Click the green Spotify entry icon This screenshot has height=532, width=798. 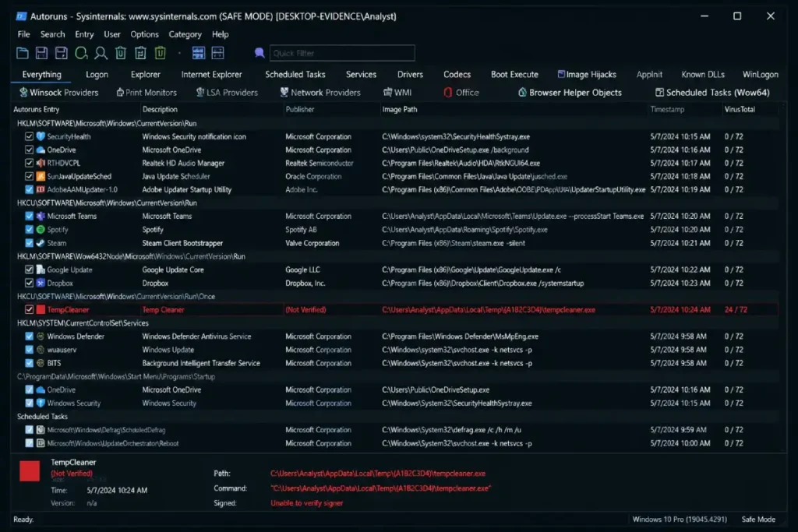point(41,229)
